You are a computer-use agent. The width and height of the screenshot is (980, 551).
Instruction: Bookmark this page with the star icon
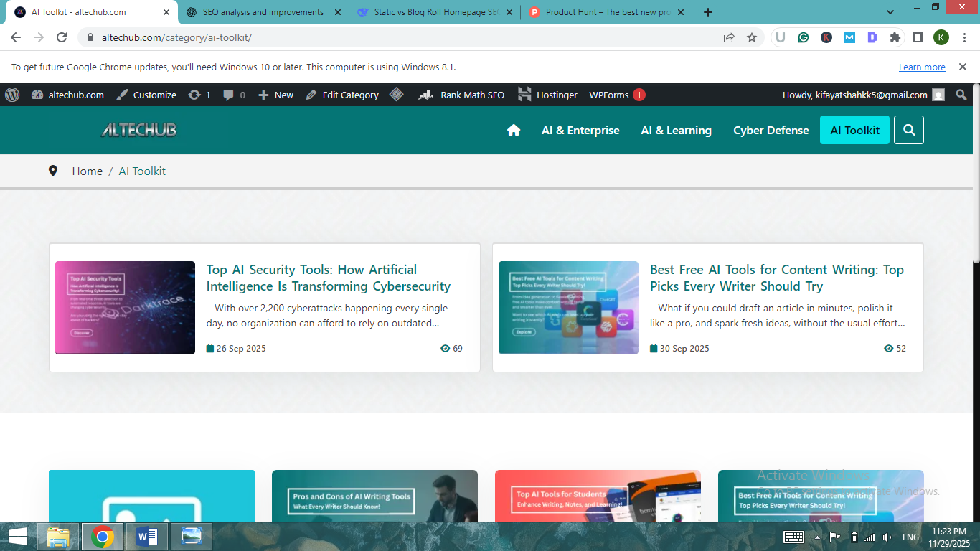[752, 37]
